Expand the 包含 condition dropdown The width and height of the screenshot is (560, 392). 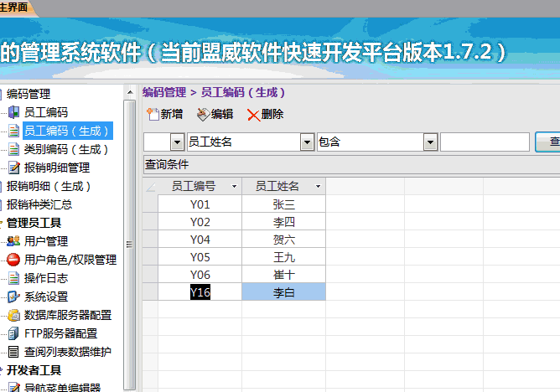429,142
